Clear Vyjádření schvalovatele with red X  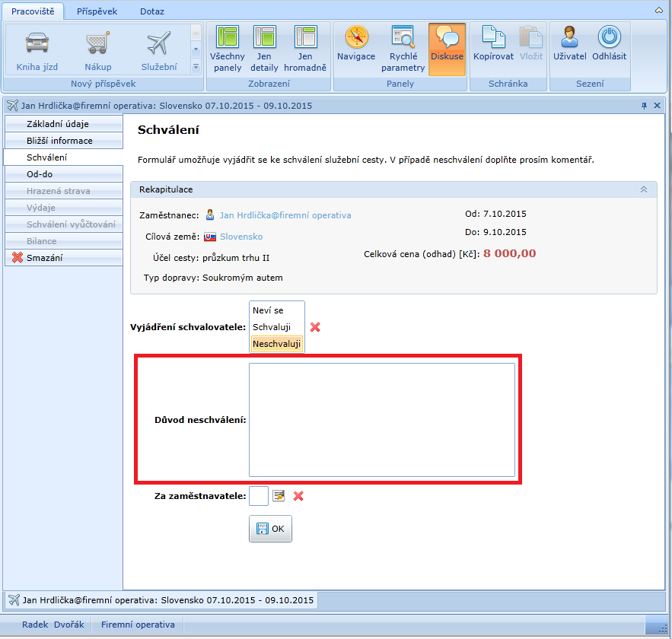[x=315, y=327]
